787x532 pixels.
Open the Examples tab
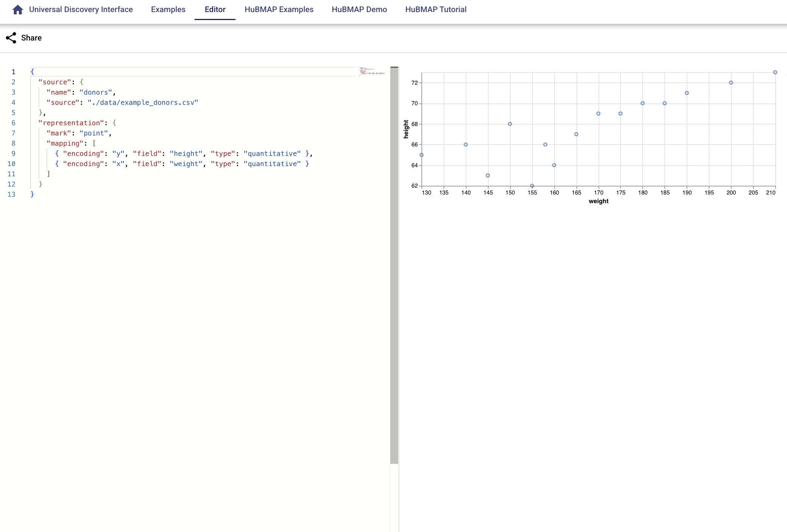168,9
